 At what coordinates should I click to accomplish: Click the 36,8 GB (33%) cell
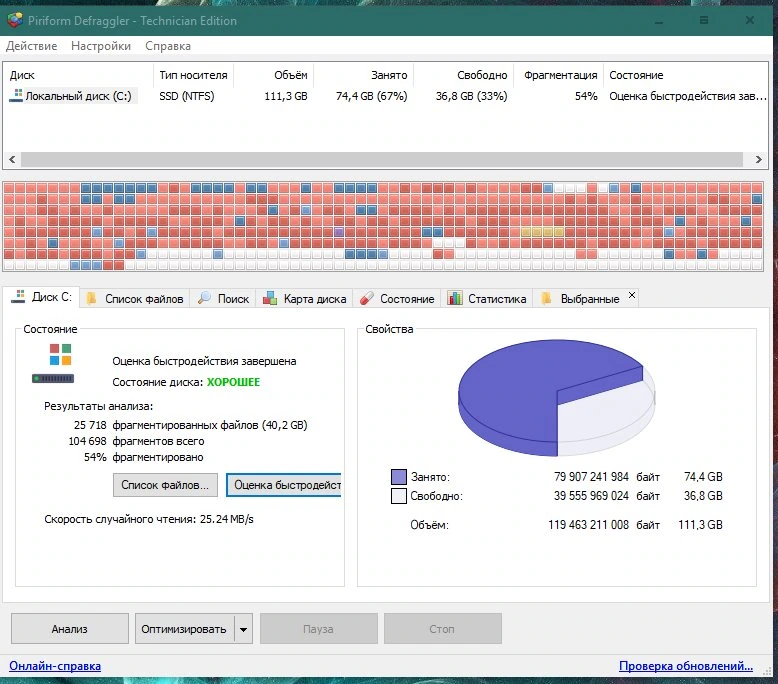point(471,96)
